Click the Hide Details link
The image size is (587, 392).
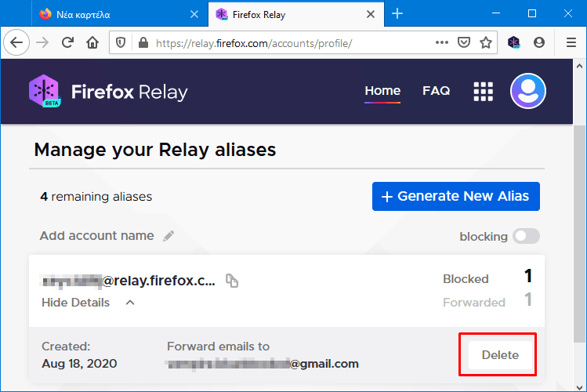(75, 303)
